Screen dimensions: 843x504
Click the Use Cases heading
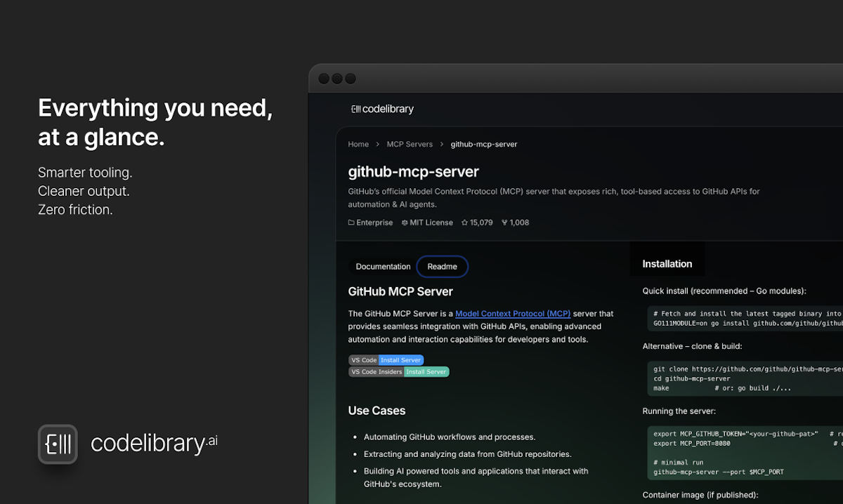[x=377, y=411]
